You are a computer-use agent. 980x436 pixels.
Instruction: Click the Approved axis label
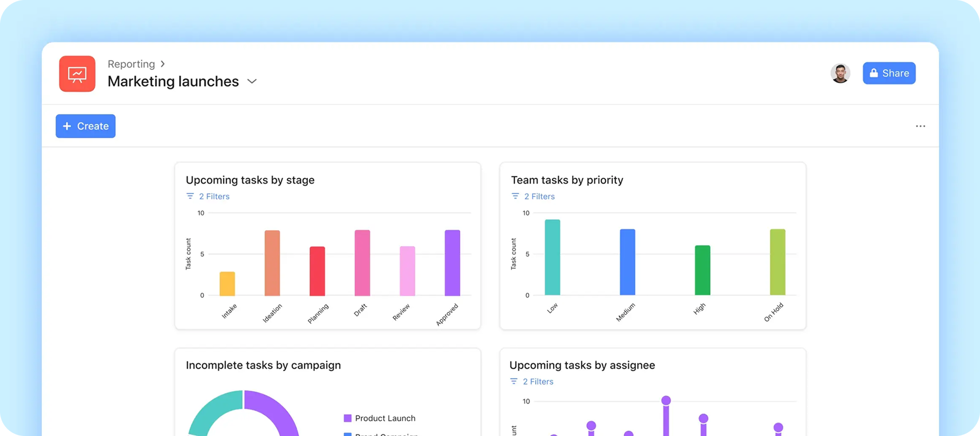tap(447, 314)
